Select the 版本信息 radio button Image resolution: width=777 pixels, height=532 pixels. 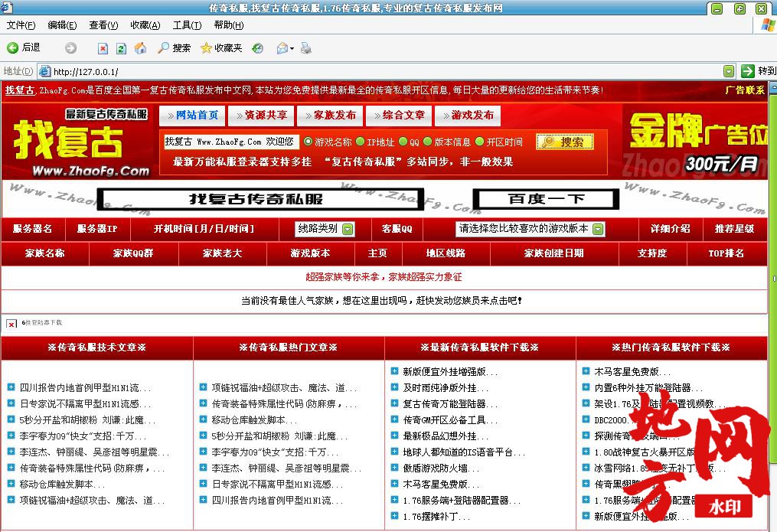click(x=428, y=142)
